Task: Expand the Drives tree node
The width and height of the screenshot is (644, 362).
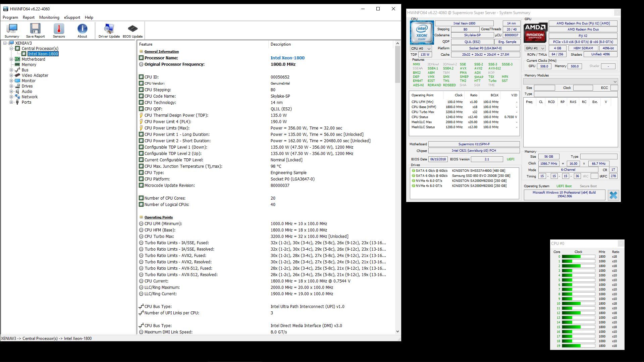Action: pos(11,86)
